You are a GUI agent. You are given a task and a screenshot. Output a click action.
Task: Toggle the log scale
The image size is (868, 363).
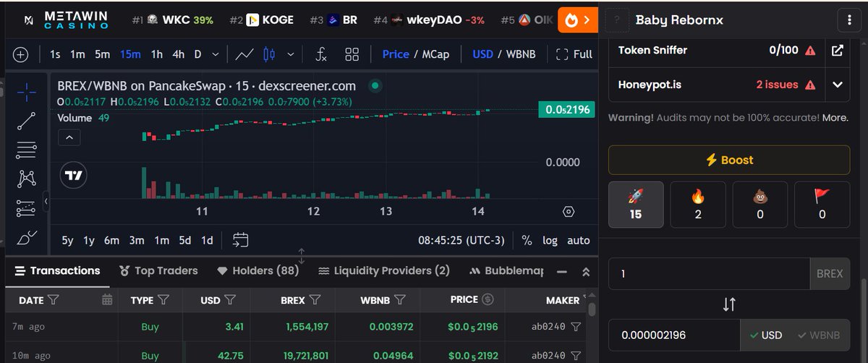pyautogui.click(x=550, y=240)
